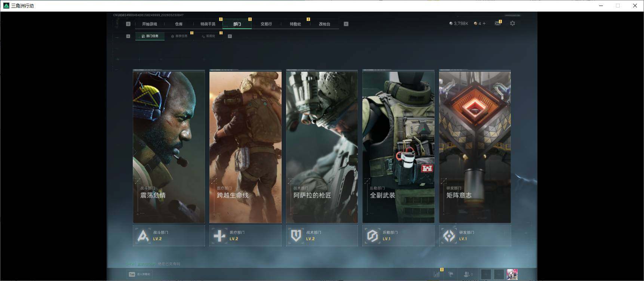This screenshot has width=644, height=281.
Task: Minimize the 三角洲行动 window
Action: click(601, 6)
